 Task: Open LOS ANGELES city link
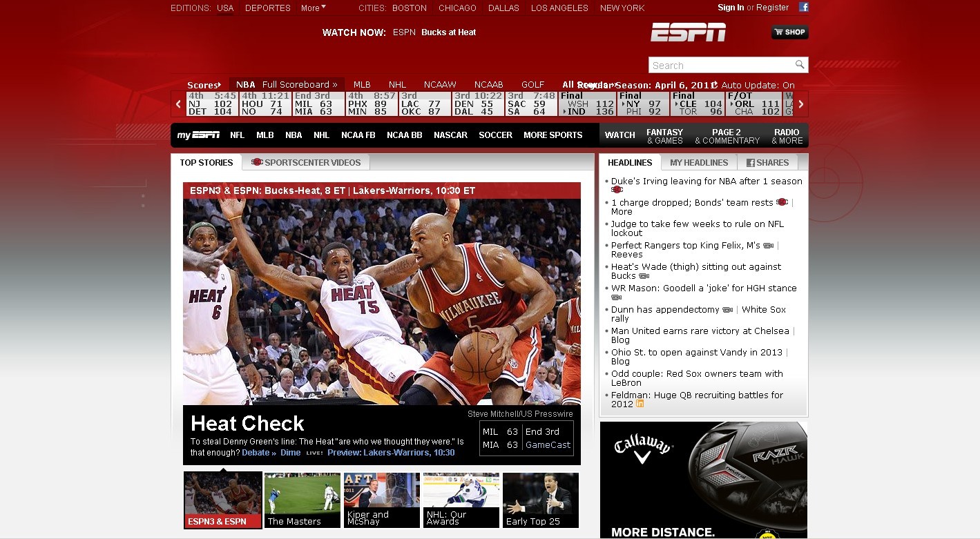559,8
